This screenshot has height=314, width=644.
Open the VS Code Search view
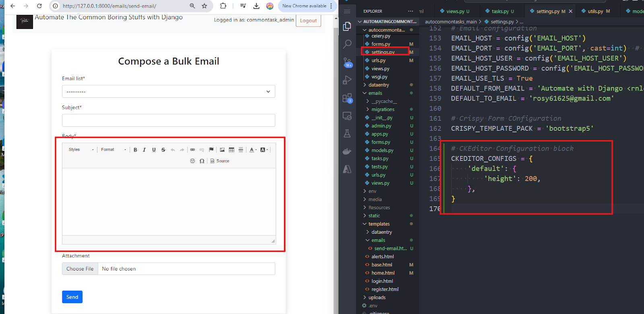(x=347, y=44)
